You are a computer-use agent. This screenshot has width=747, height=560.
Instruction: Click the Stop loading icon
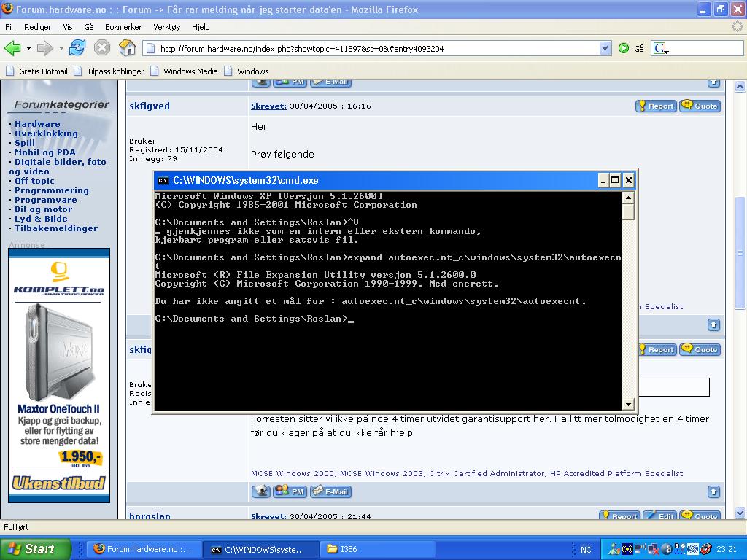(x=102, y=48)
